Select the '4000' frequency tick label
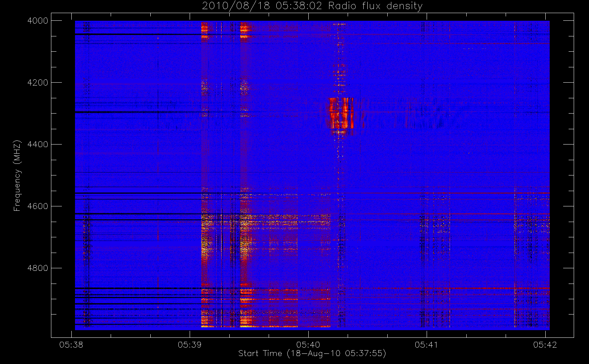Viewport: 589px width, 364px height. (38, 21)
